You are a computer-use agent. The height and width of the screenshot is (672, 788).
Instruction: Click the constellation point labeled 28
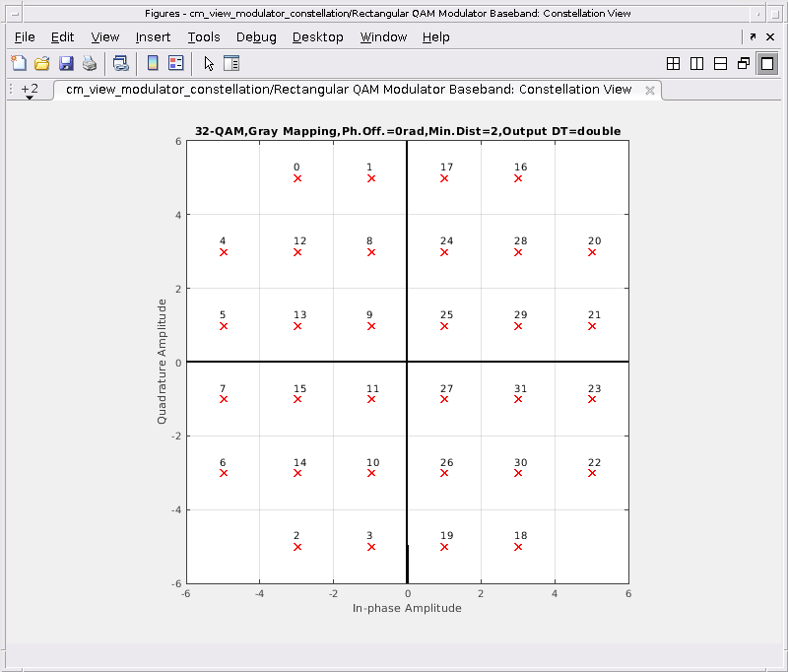518,252
